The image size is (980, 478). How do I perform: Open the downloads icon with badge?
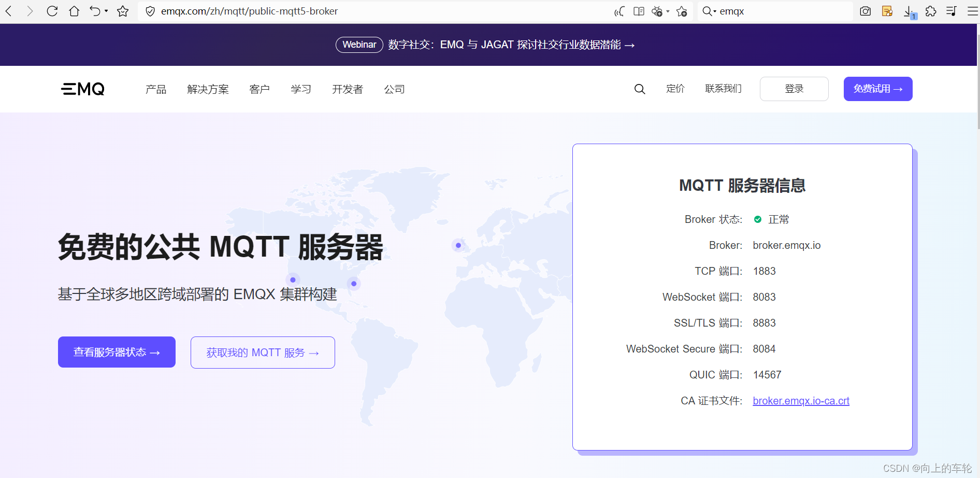pyautogui.click(x=910, y=12)
